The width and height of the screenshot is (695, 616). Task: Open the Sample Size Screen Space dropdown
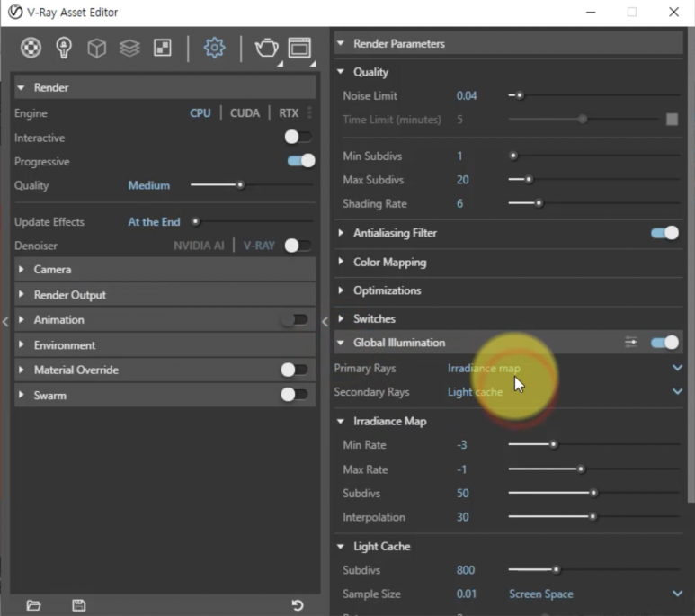[x=596, y=594]
